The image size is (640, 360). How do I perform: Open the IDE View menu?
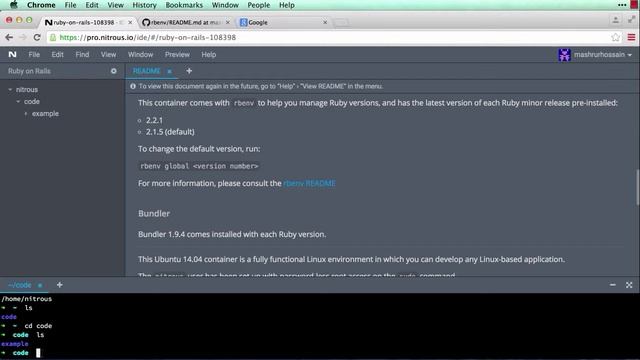[x=108, y=55]
